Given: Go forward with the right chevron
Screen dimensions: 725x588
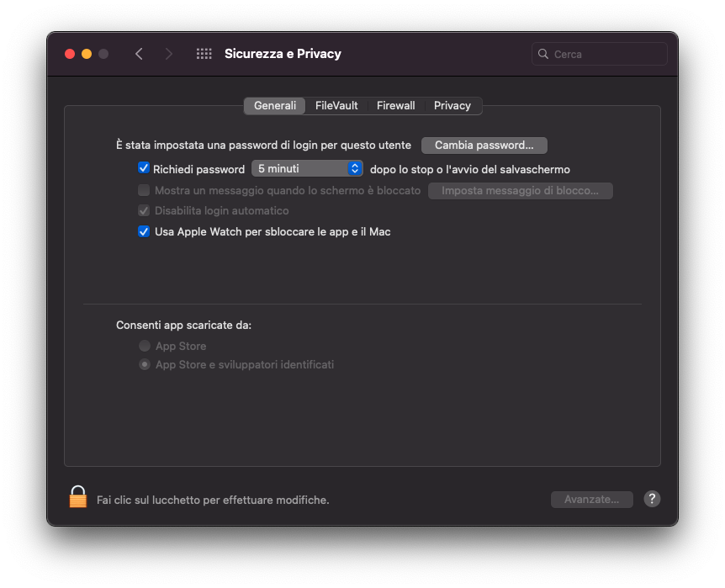Looking at the screenshot, I should [169, 54].
